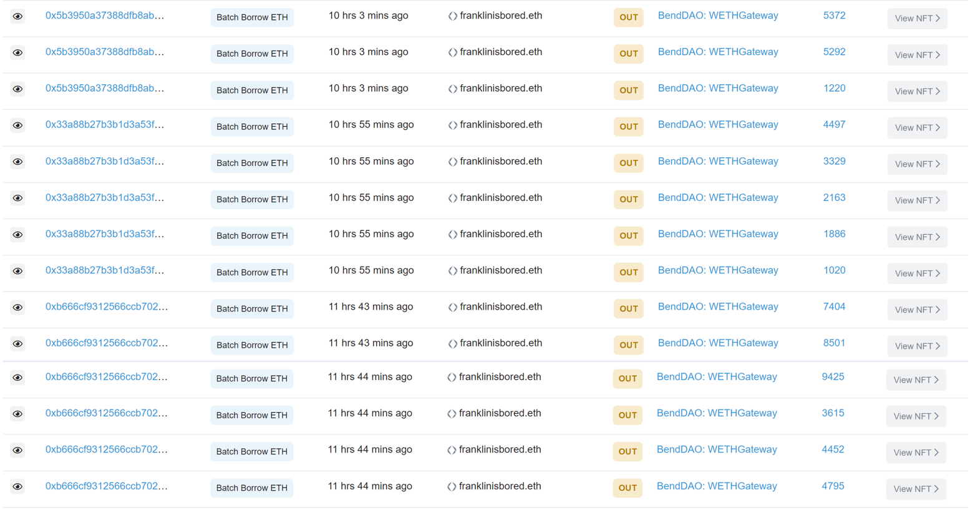Open eye preview for token 4497 transaction
Image resolution: width=980 pixels, height=510 pixels.
point(17,125)
